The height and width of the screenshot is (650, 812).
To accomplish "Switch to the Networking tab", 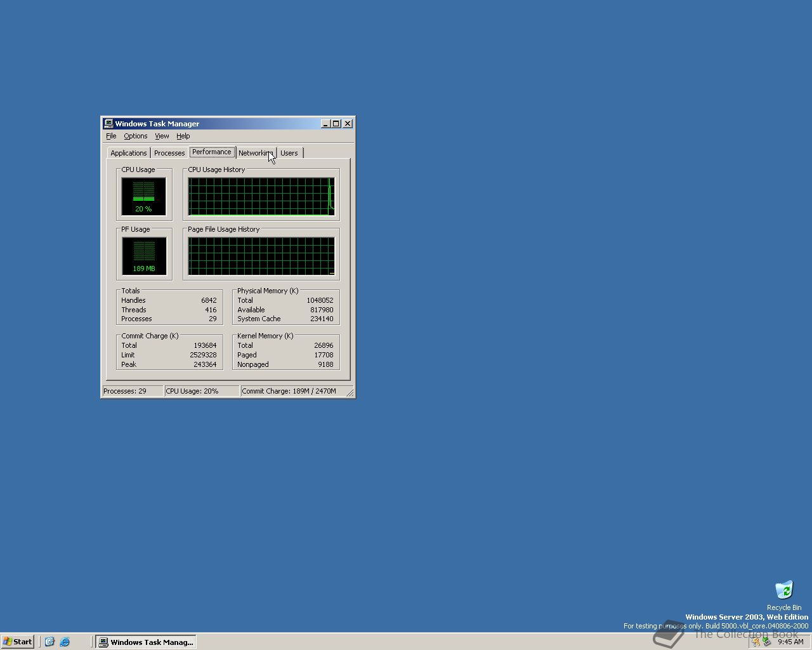I will (x=256, y=153).
